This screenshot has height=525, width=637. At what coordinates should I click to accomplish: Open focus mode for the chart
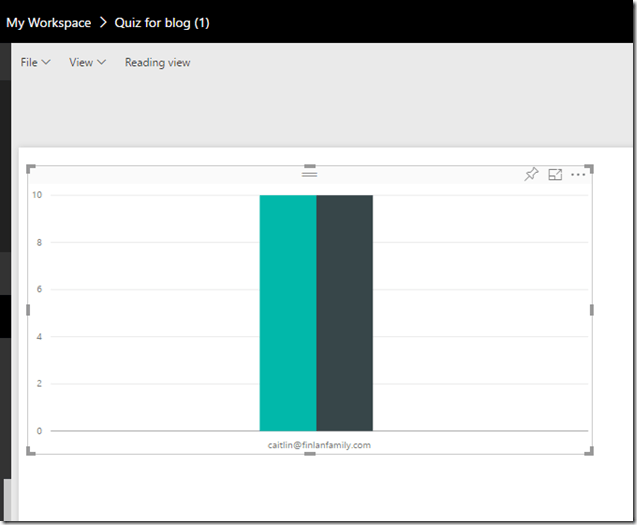click(555, 175)
